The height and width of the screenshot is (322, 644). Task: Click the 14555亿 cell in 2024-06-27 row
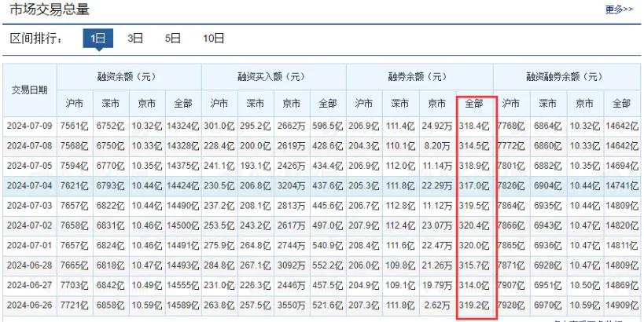[183, 286]
